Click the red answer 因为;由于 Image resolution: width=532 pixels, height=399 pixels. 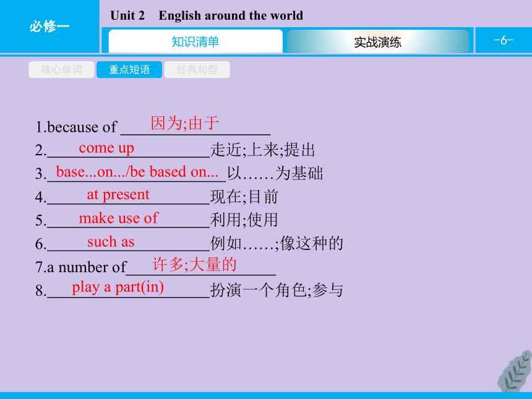(185, 123)
